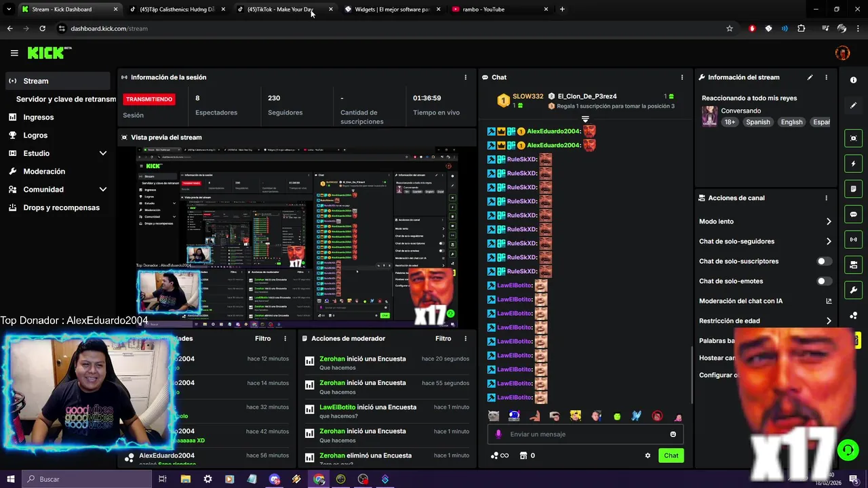Open Servidor y clave de retransmisión
The width and height of the screenshot is (868, 488).
[x=66, y=99]
